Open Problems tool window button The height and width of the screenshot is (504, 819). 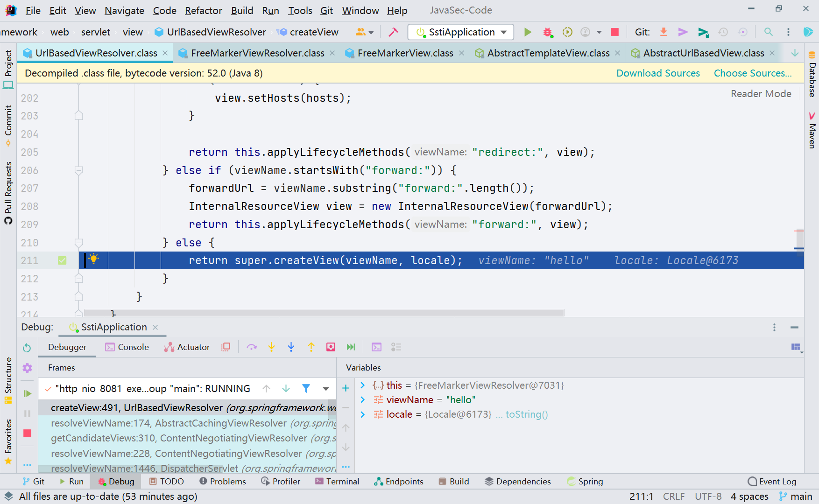[x=222, y=482]
